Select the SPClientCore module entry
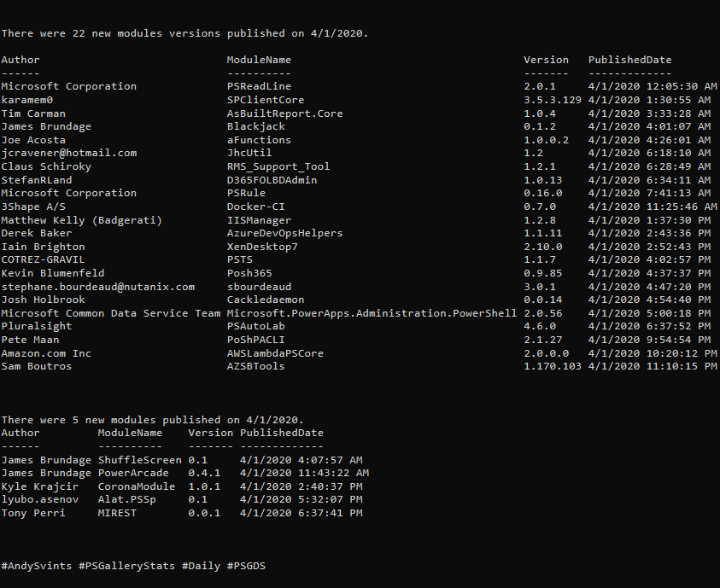The height and width of the screenshot is (588, 720). click(266, 100)
